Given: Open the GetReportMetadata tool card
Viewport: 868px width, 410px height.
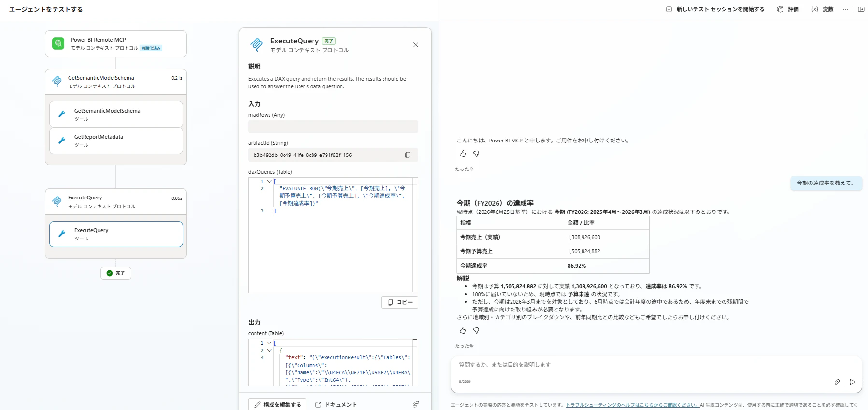Looking at the screenshot, I should [116, 141].
